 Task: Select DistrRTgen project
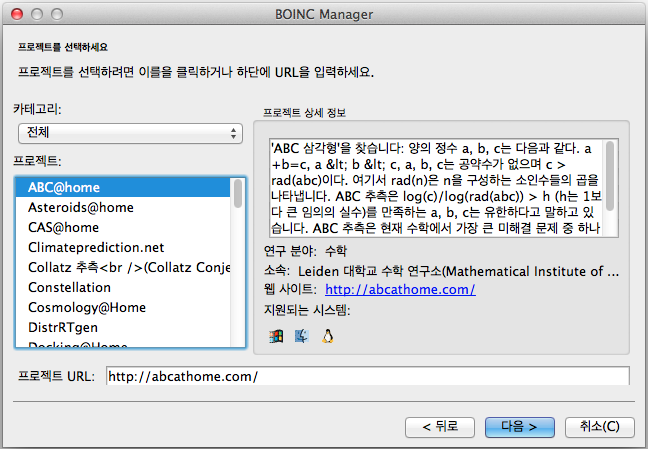[123, 327]
